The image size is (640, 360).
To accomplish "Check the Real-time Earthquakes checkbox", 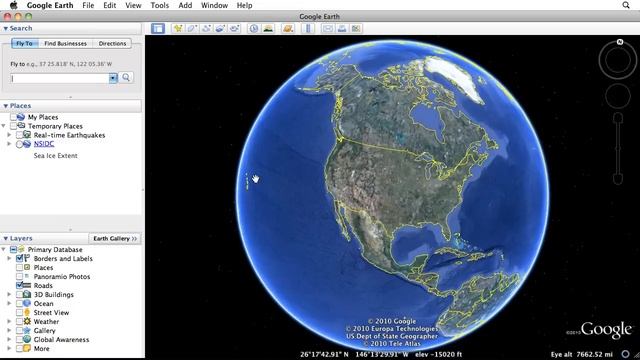I will [19, 135].
